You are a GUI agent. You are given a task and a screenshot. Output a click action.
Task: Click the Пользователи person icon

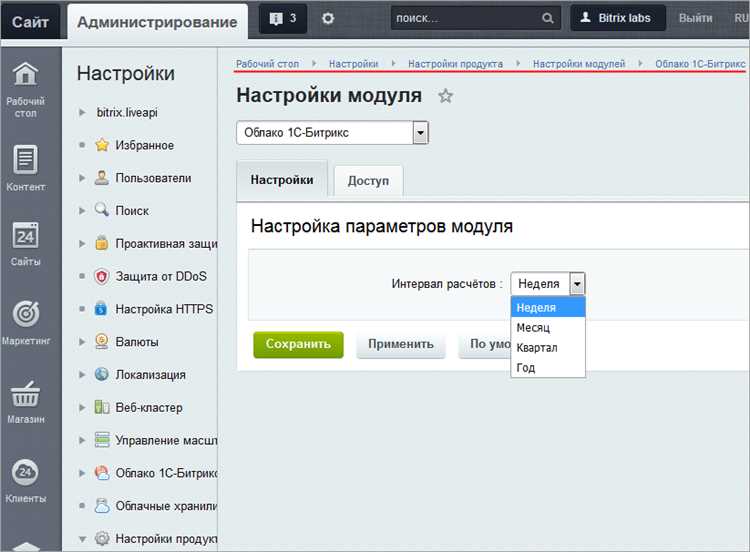coord(101,177)
